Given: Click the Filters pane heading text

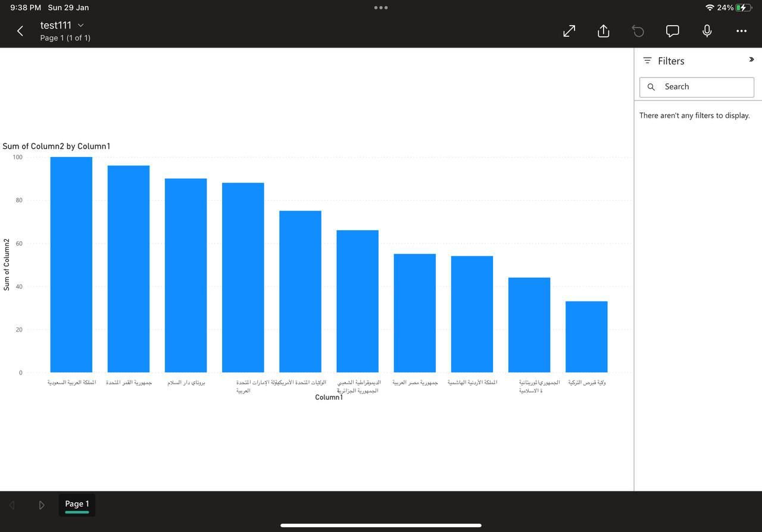Looking at the screenshot, I should [671, 61].
